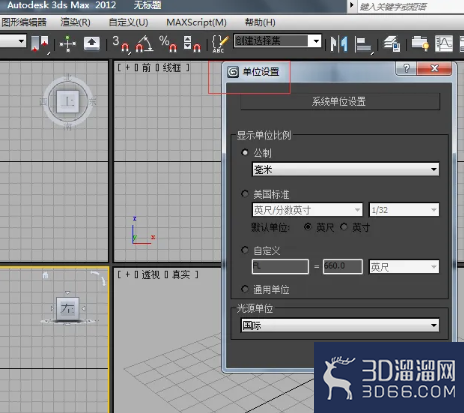Click the dialog help question-mark button
The image size is (464, 413).
(x=406, y=68)
